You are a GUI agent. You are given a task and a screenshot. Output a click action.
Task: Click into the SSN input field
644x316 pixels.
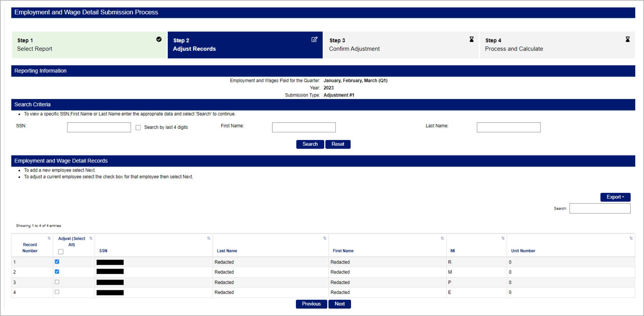coord(99,127)
